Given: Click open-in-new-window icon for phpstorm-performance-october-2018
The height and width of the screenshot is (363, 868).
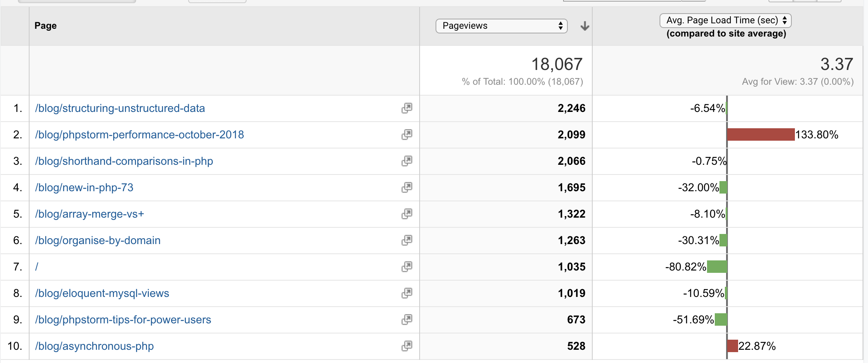Looking at the screenshot, I should click(407, 134).
